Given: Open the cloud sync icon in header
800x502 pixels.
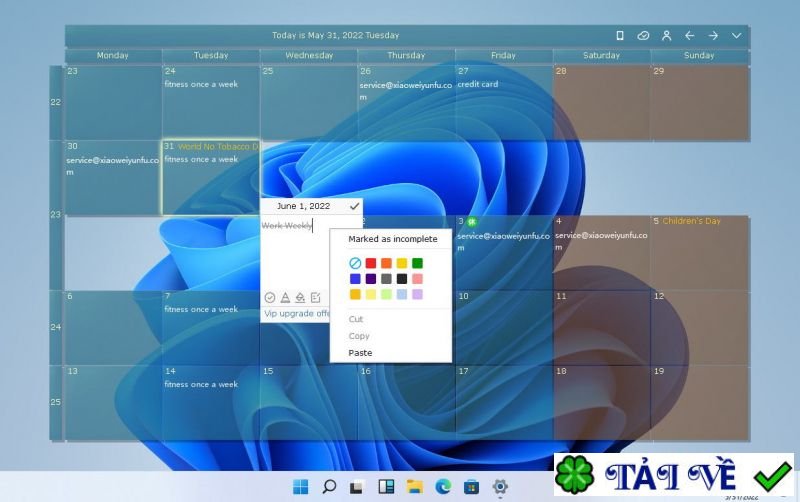Looking at the screenshot, I should (x=643, y=35).
